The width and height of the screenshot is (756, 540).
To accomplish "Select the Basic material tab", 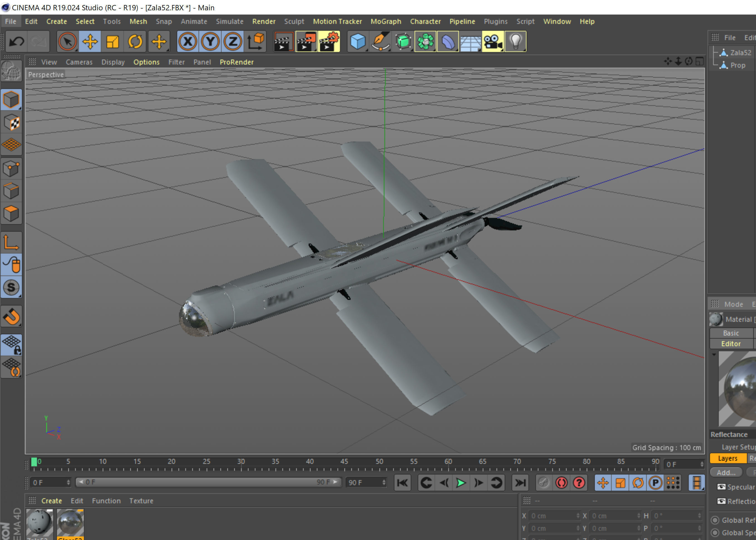I will (731, 333).
